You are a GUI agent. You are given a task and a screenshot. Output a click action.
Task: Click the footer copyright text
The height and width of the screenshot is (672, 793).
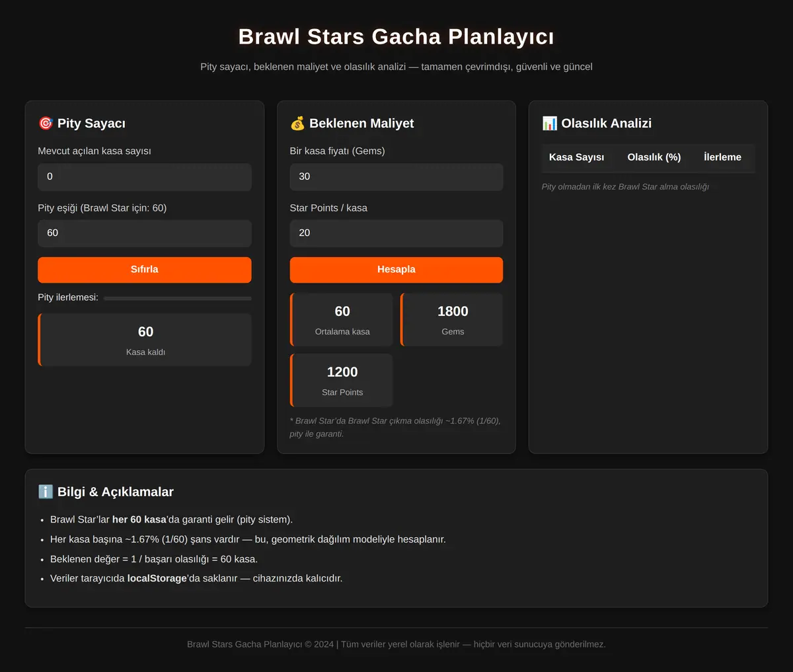[397, 644]
